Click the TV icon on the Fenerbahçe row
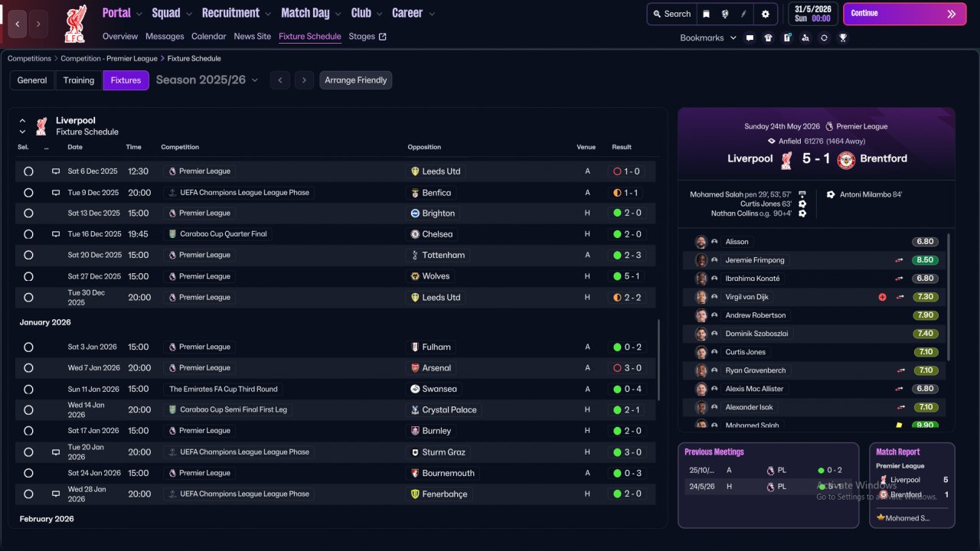Viewport: 980px width, 551px height. (x=56, y=494)
